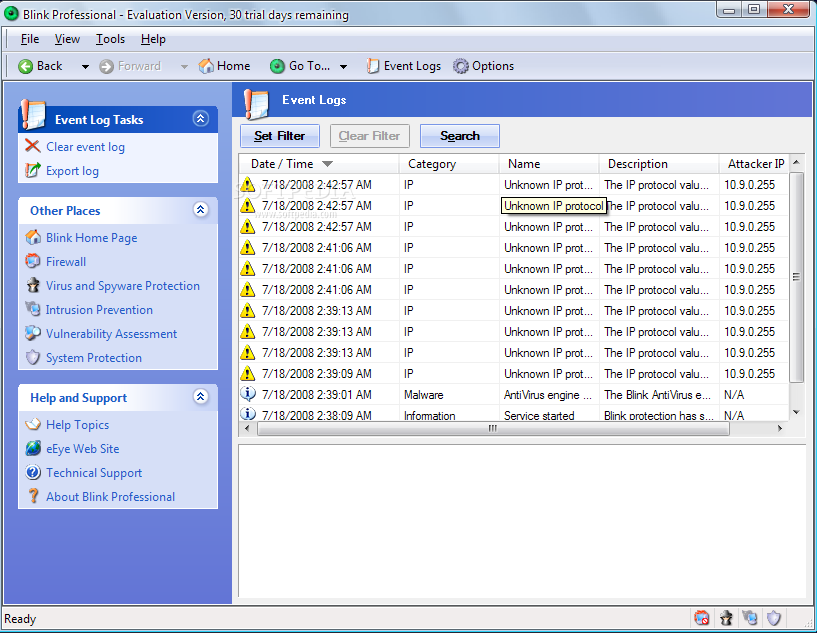
Task: Click the Technical Support question icon
Action: [33, 473]
